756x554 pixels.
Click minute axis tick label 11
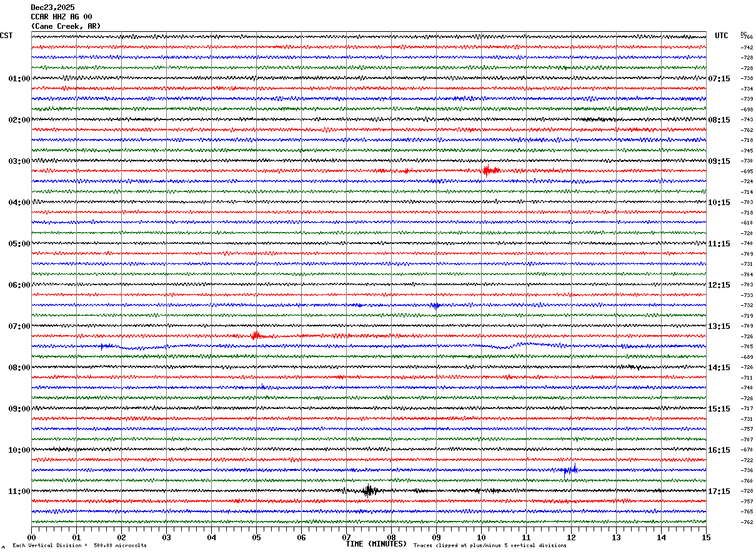pyautogui.click(x=526, y=537)
